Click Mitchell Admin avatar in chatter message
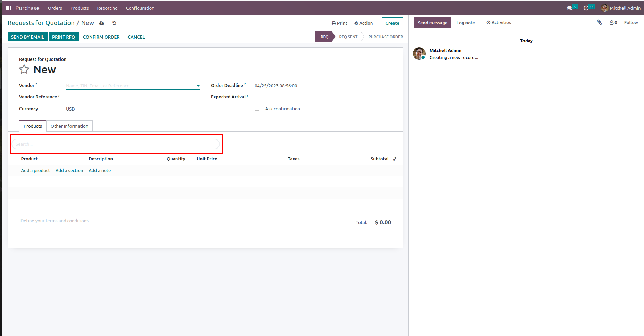644x336 pixels. 419,54
